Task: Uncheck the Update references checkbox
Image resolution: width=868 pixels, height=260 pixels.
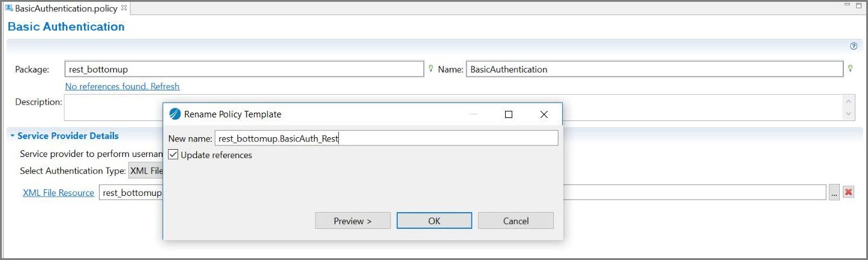Action: tap(173, 155)
